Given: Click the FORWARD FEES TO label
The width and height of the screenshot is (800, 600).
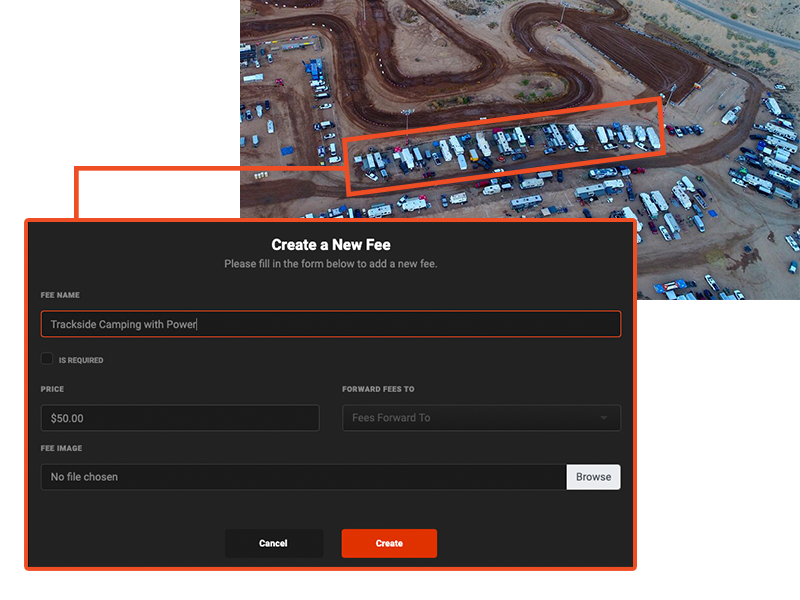Looking at the screenshot, I should [x=378, y=389].
